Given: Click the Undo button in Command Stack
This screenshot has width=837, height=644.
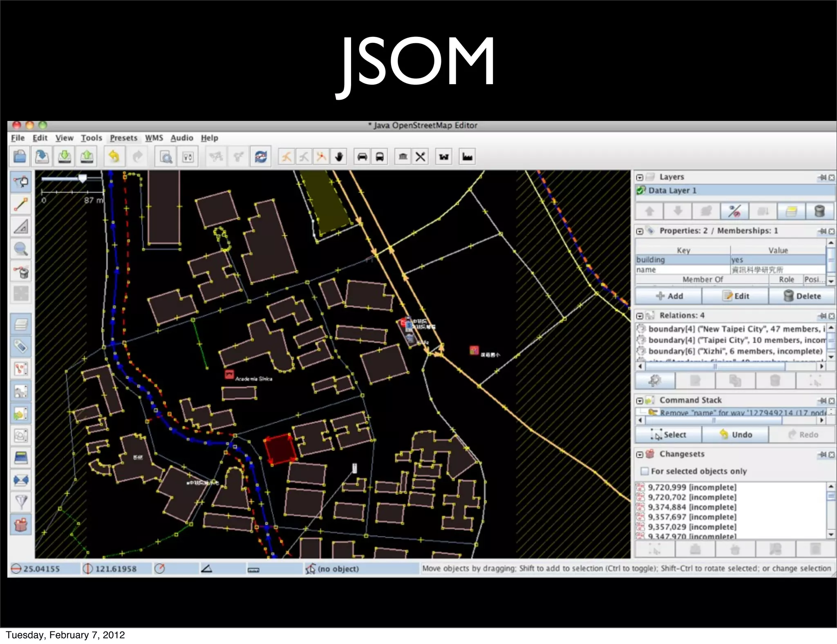Looking at the screenshot, I should [x=735, y=434].
